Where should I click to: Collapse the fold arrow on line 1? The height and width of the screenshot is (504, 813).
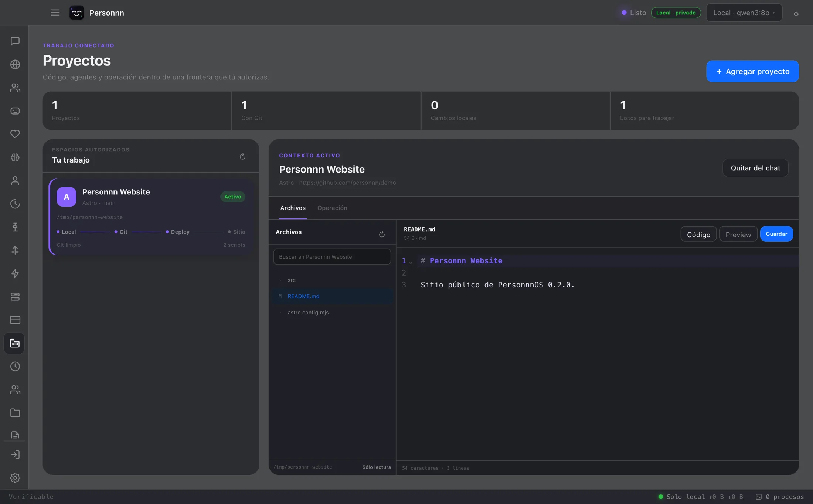pyautogui.click(x=411, y=262)
